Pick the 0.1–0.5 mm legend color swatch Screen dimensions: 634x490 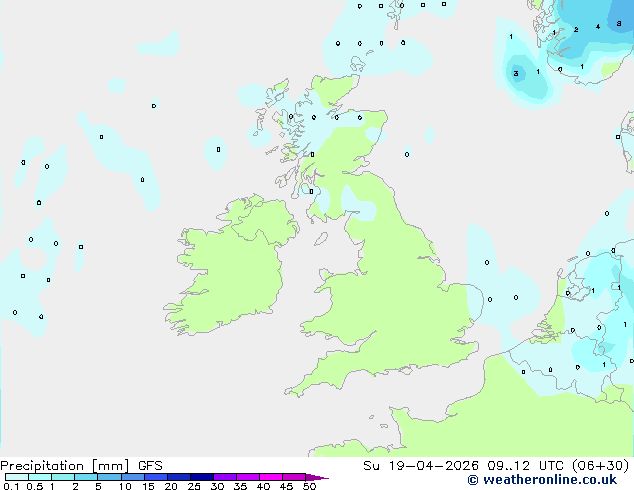(x=17, y=477)
